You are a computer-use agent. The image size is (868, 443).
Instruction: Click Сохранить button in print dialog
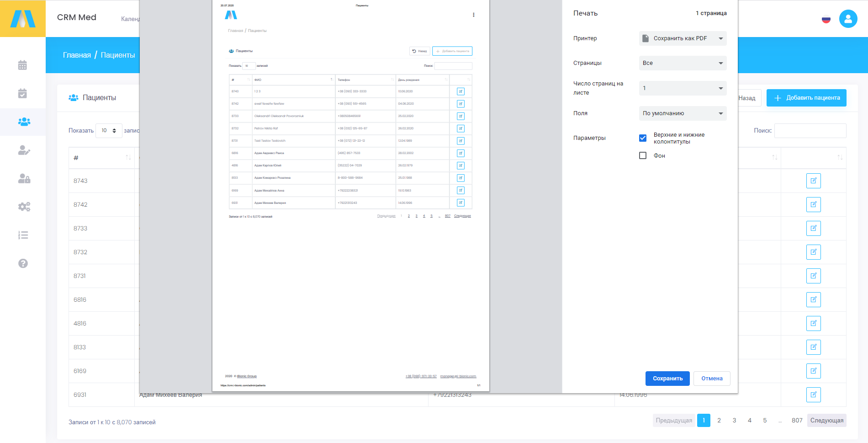pyautogui.click(x=667, y=379)
